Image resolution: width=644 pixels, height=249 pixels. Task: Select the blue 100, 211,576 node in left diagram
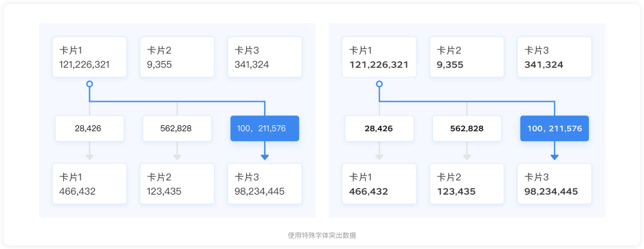(x=265, y=129)
